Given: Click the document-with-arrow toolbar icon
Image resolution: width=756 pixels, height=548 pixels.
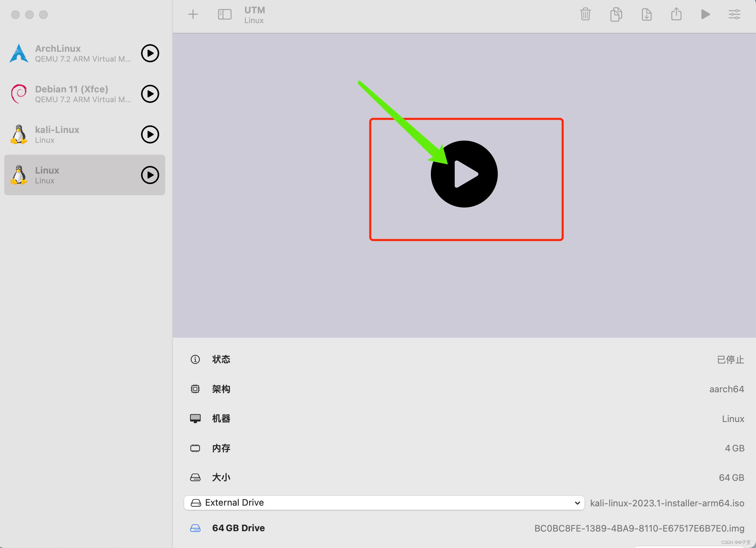Looking at the screenshot, I should pyautogui.click(x=646, y=14).
